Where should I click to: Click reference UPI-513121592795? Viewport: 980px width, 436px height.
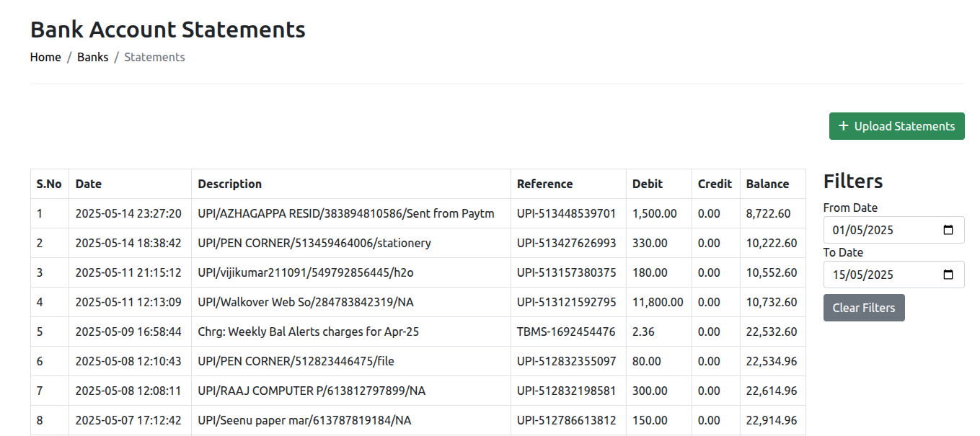(567, 302)
